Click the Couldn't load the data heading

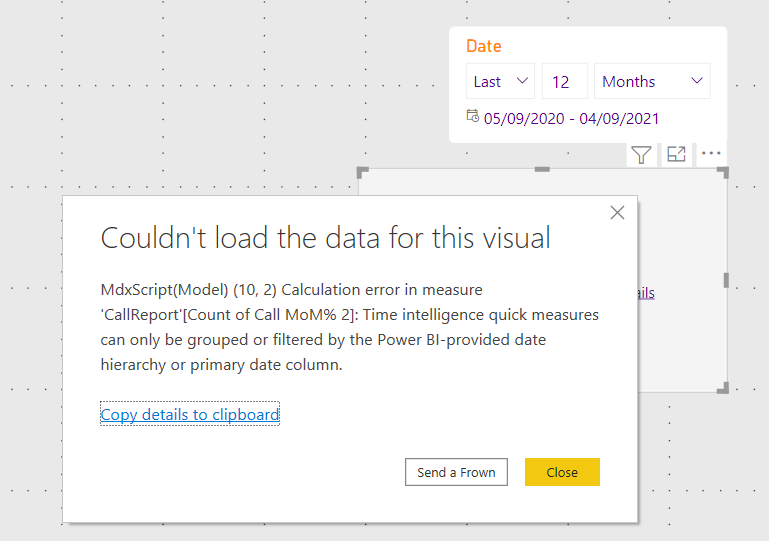(326, 238)
